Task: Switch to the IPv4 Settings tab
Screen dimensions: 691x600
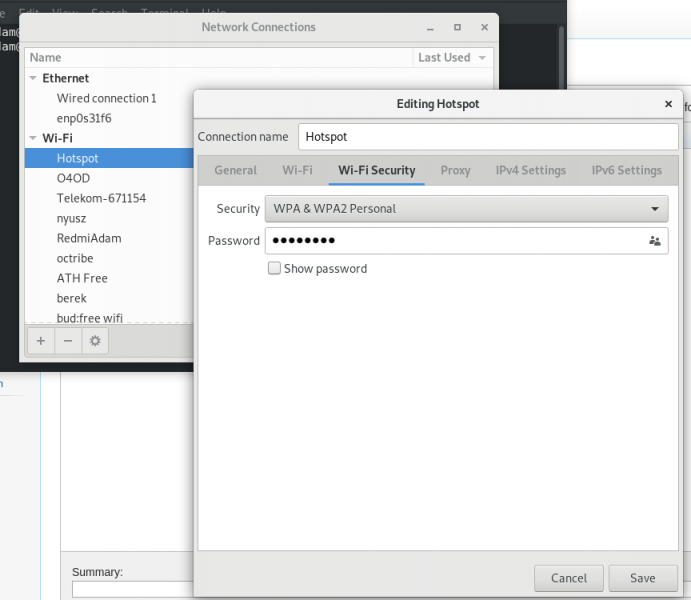Action: point(531,170)
